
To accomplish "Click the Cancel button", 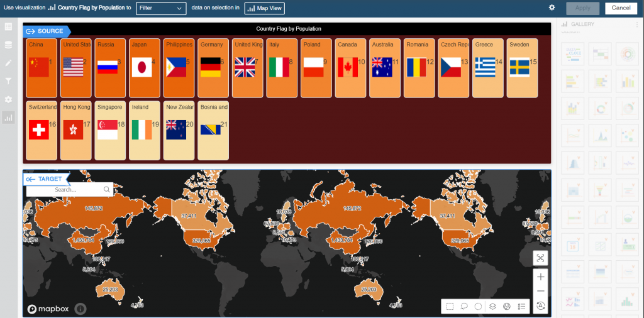I will (621, 8).
